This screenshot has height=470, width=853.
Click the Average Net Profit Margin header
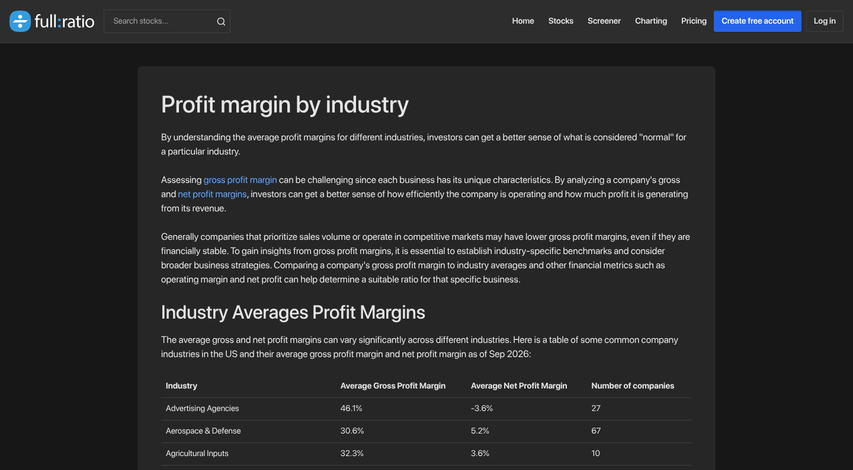click(x=519, y=386)
